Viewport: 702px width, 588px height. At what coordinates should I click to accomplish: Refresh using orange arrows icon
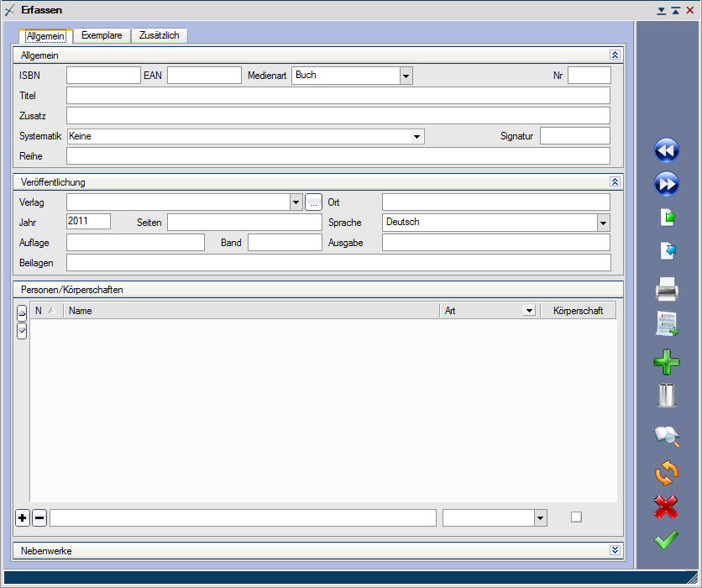[666, 472]
